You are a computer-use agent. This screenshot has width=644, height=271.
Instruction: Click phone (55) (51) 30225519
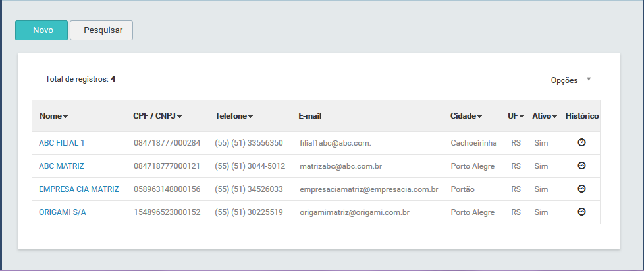pos(248,212)
